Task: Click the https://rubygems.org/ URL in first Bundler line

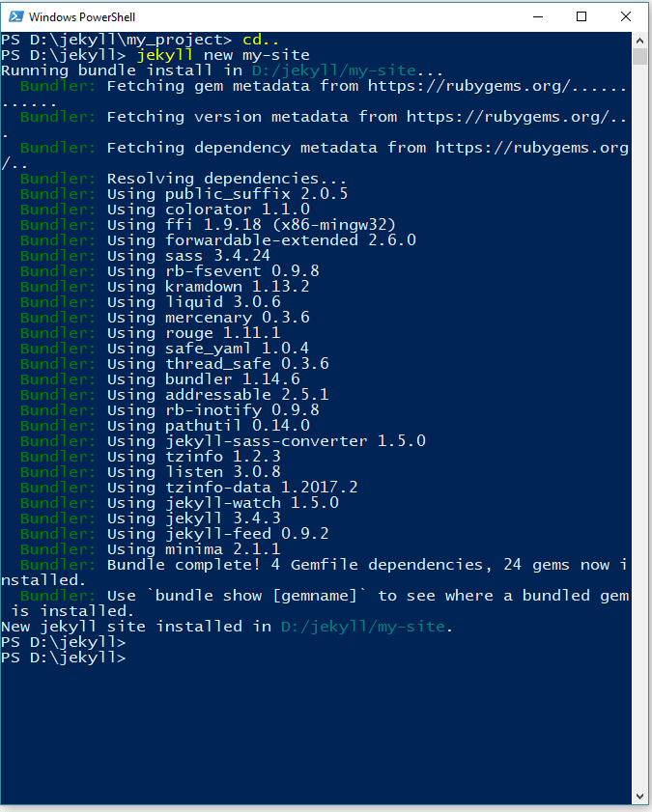Action: click(469, 86)
